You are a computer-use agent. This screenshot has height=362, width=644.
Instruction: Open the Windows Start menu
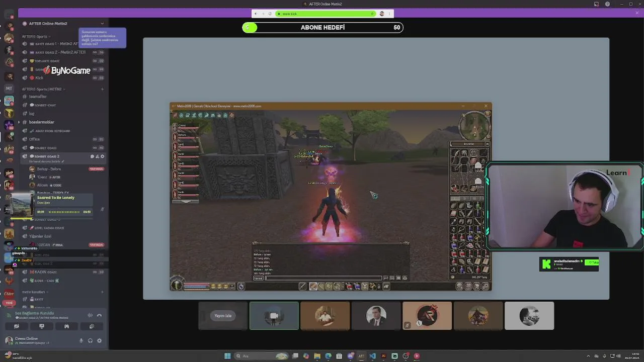pos(227,356)
